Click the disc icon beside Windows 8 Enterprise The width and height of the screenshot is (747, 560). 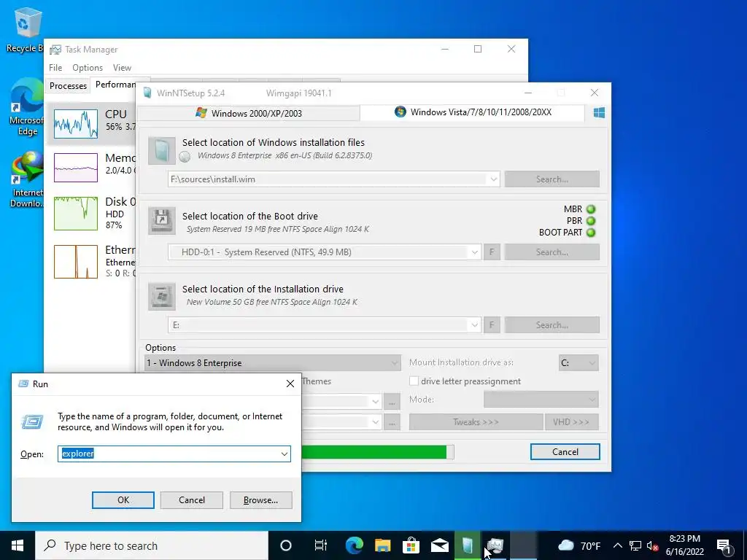pos(185,156)
